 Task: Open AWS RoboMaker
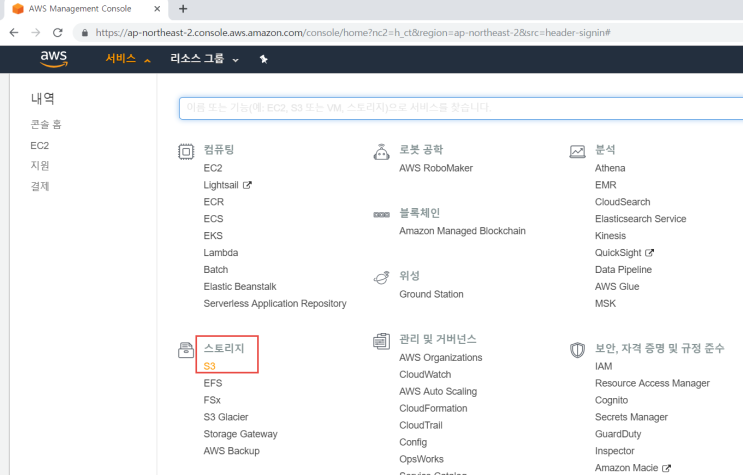(x=436, y=168)
